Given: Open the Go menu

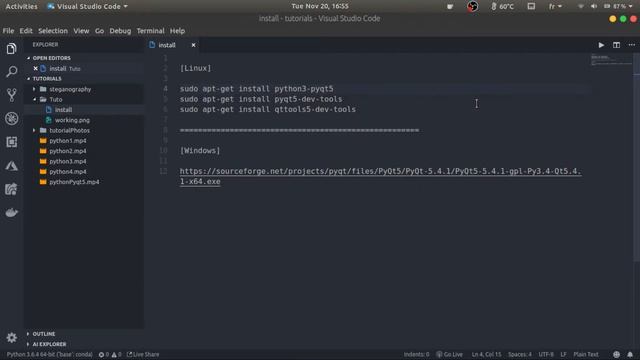Looking at the screenshot, I should [x=99, y=31].
